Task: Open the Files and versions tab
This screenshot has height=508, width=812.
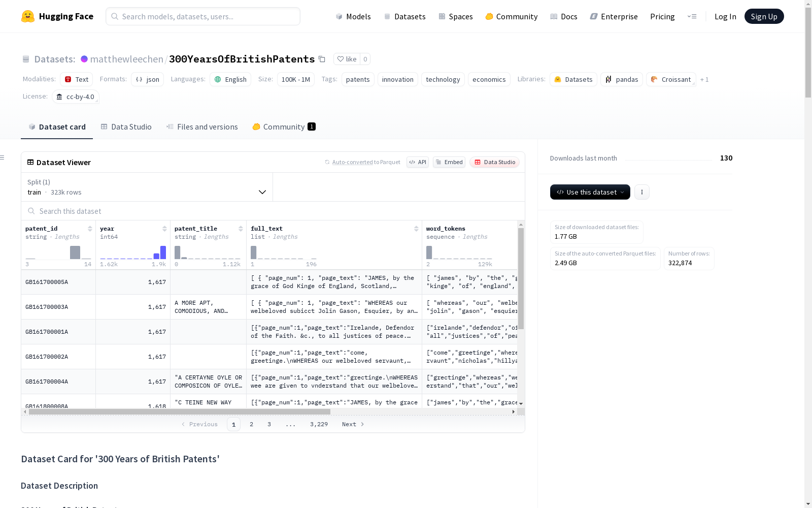Action: (x=202, y=126)
